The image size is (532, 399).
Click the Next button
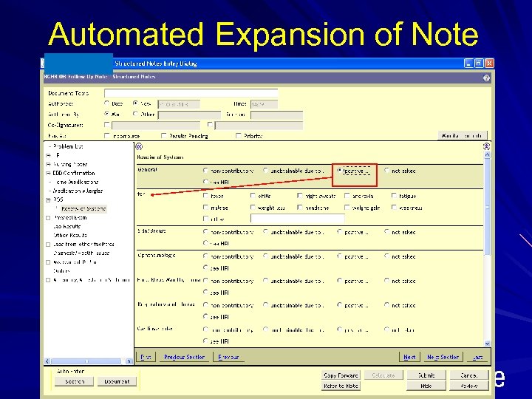[x=409, y=357]
